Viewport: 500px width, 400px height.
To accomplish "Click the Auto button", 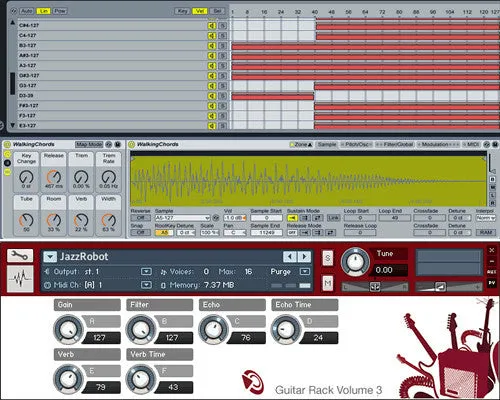I will coord(26,11).
